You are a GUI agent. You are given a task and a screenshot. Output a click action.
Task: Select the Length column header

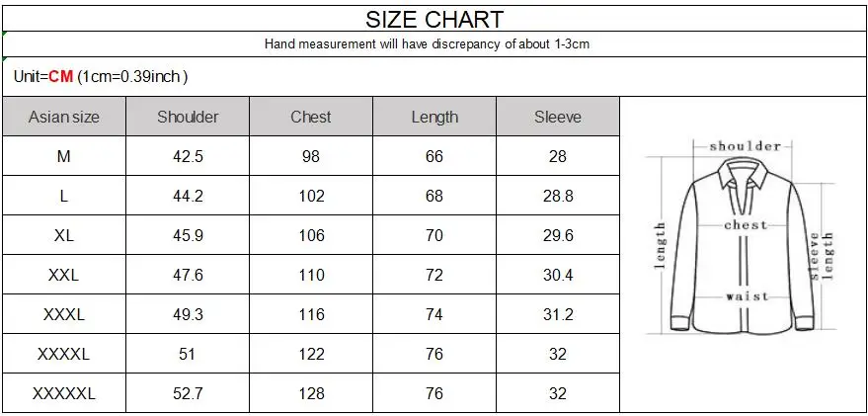pyautogui.click(x=434, y=117)
